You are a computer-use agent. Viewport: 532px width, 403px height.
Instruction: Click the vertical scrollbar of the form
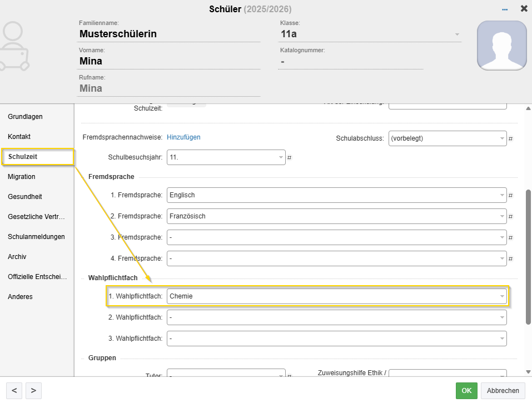point(528,256)
